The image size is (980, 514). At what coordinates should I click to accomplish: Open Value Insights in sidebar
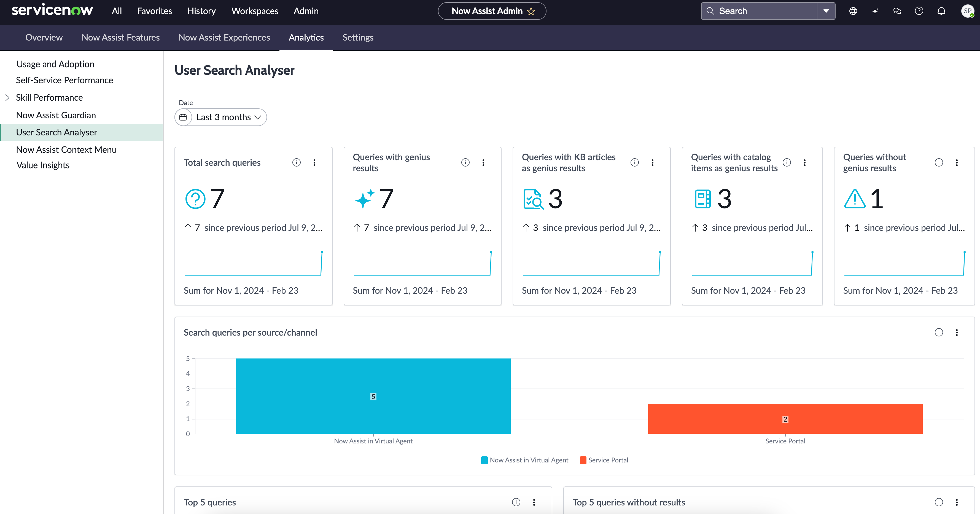(43, 165)
